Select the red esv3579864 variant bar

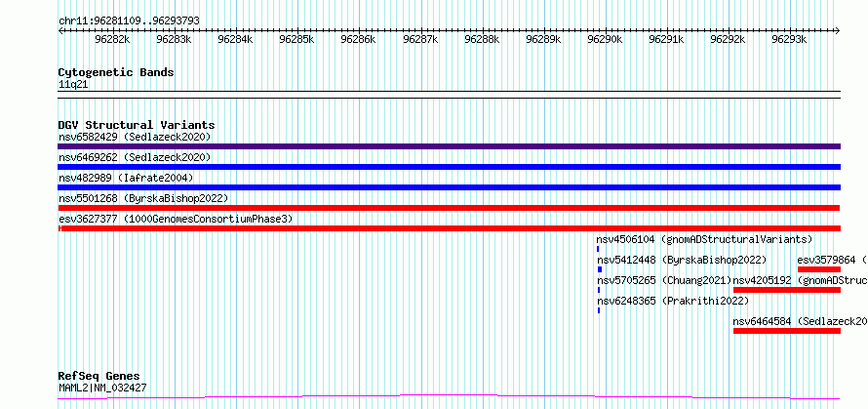point(818,269)
